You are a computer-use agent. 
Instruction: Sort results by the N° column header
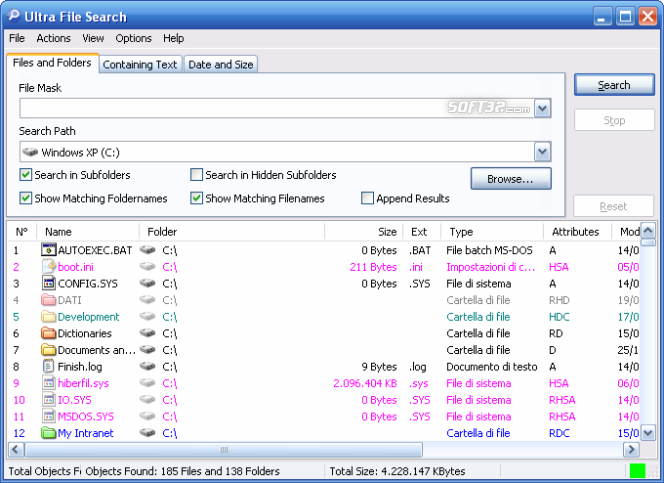22,232
